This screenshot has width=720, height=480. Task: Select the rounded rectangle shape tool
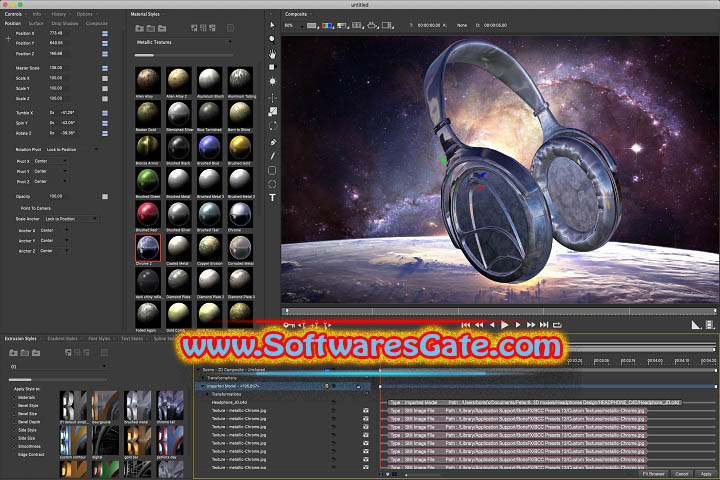[x=272, y=170]
